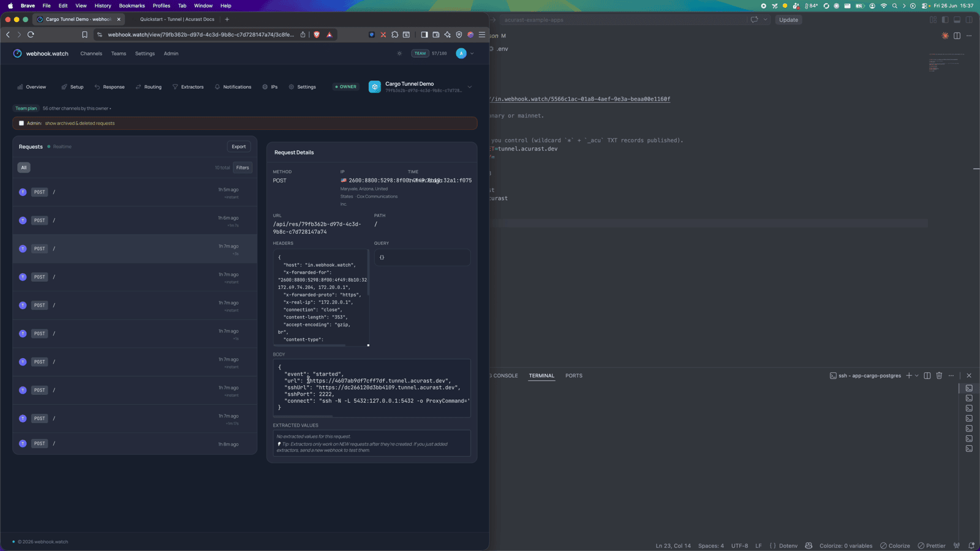
Task: Click the headers horizontal scrollbar
Action: [x=309, y=345]
